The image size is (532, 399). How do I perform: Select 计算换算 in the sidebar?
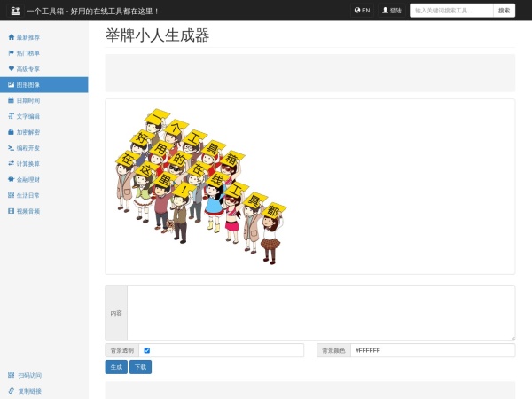pos(28,164)
